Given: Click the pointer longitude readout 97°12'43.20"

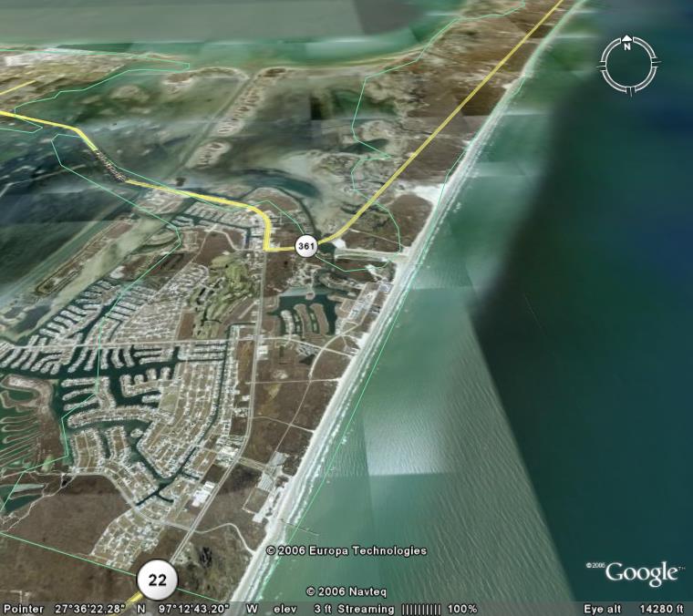Looking at the screenshot, I should (195, 609).
